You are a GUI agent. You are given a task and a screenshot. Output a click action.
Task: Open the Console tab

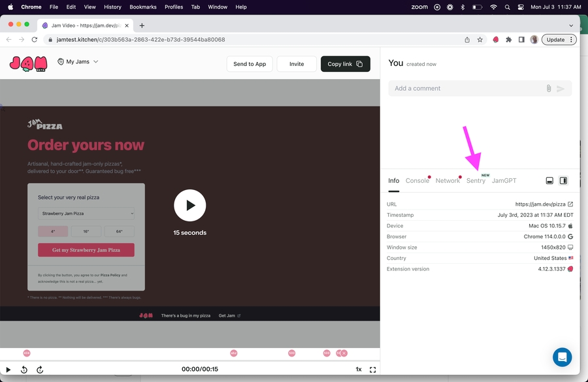coord(417,181)
